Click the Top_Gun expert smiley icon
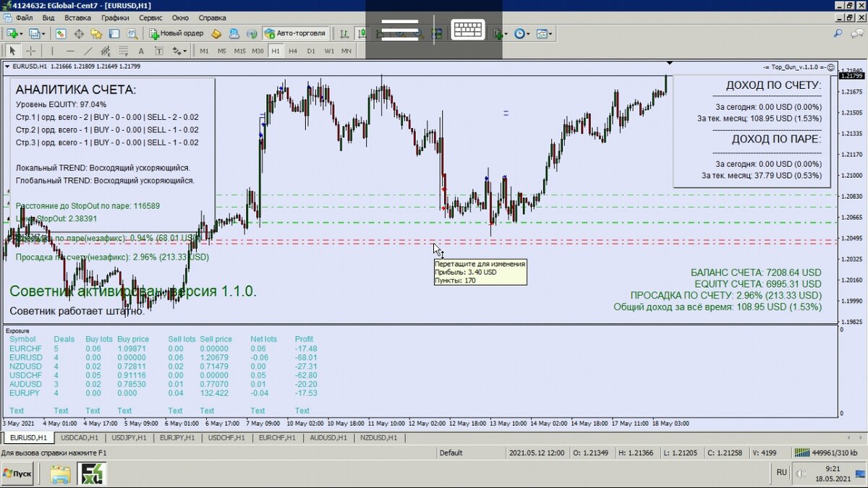The height and width of the screenshot is (488, 868). [x=831, y=67]
